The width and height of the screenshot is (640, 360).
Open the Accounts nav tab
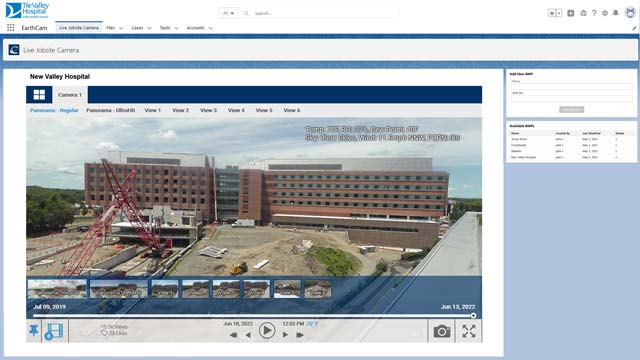pos(195,28)
